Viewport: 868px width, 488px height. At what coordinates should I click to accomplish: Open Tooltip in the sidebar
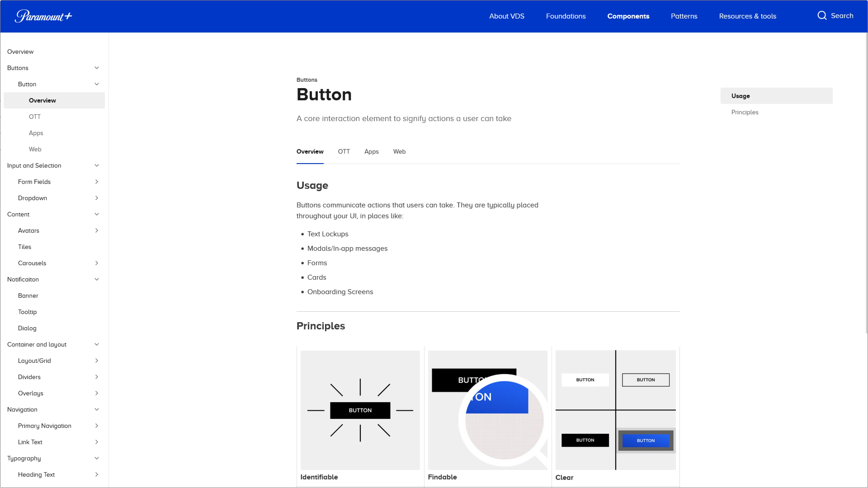27,312
